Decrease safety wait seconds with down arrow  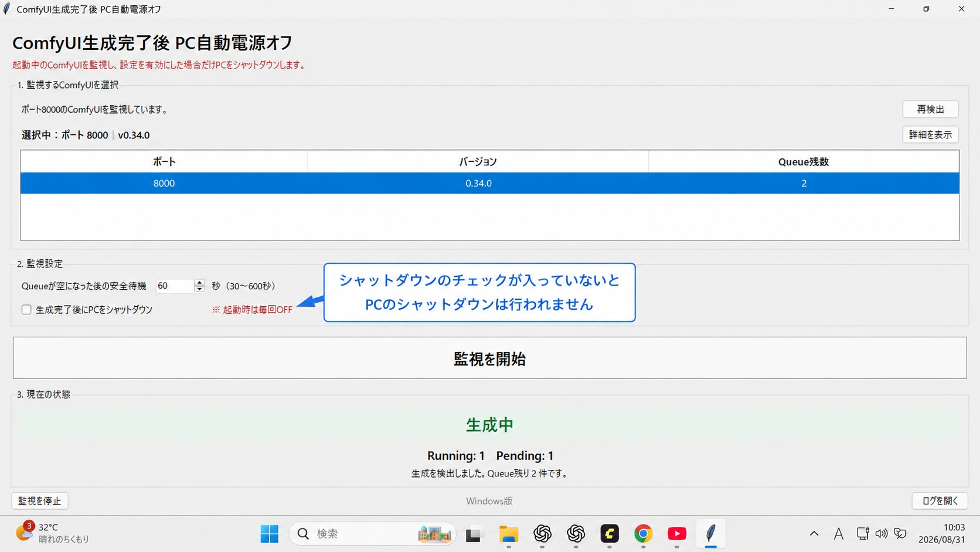point(199,289)
